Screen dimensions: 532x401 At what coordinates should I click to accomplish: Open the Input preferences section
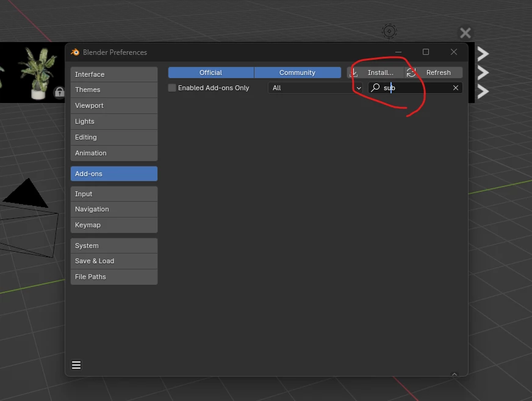pyautogui.click(x=114, y=194)
